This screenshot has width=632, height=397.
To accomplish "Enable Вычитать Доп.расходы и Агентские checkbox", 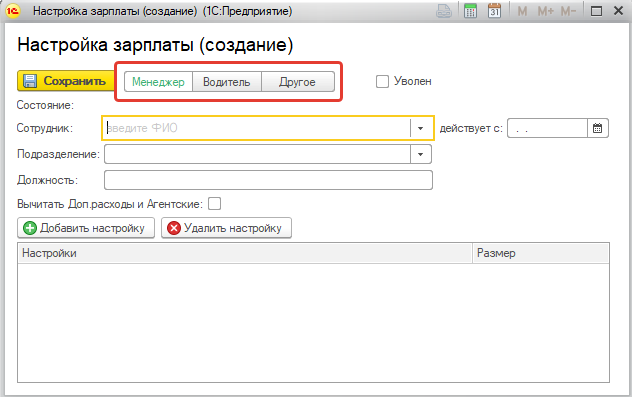I will click(x=214, y=204).
